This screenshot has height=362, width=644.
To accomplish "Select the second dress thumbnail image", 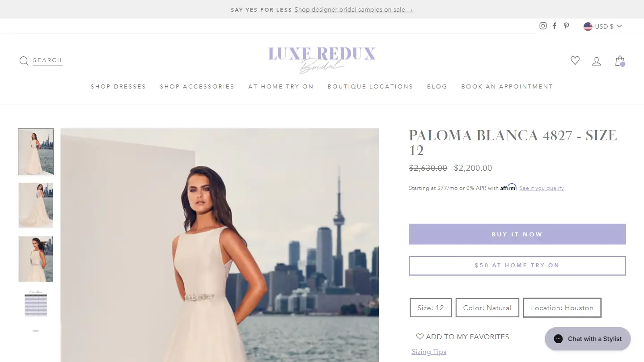I will pyautogui.click(x=36, y=206).
